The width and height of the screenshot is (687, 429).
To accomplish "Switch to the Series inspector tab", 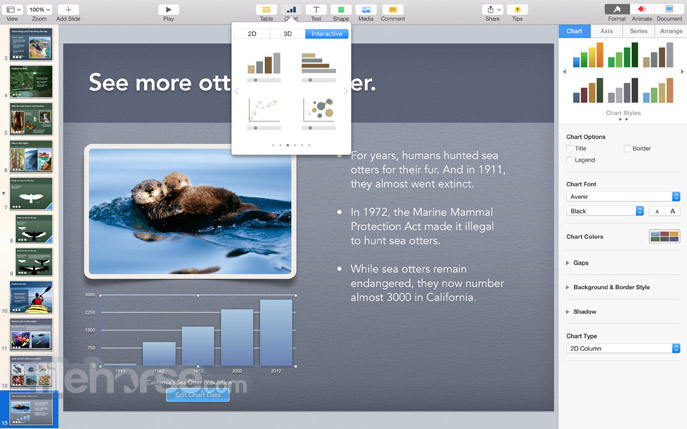I will pyautogui.click(x=638, y=31).
